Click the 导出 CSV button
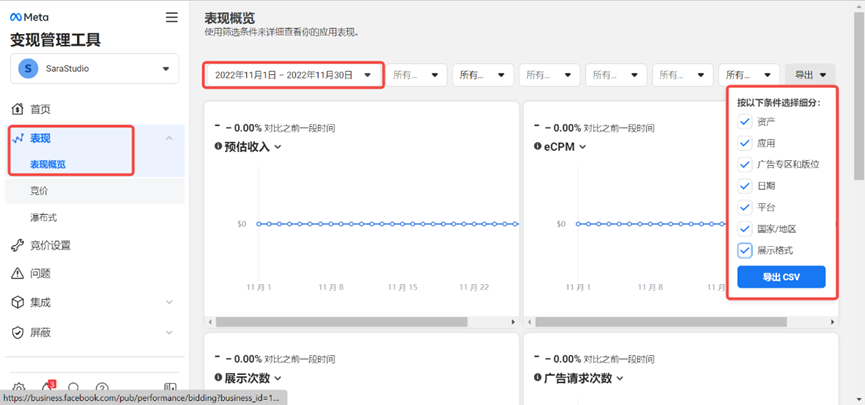Screen dimensions: 865x405 (781, 277)
